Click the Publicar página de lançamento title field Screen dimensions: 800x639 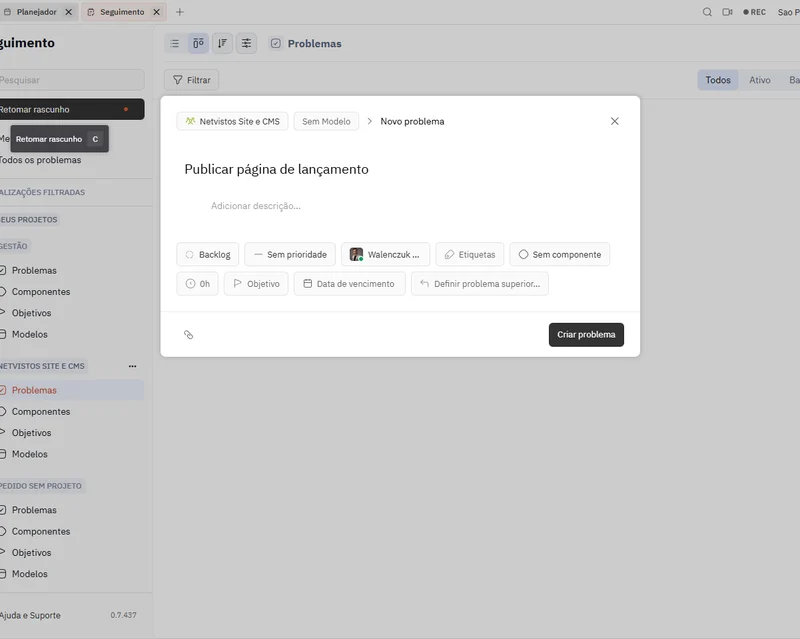(x=277, y=169)
